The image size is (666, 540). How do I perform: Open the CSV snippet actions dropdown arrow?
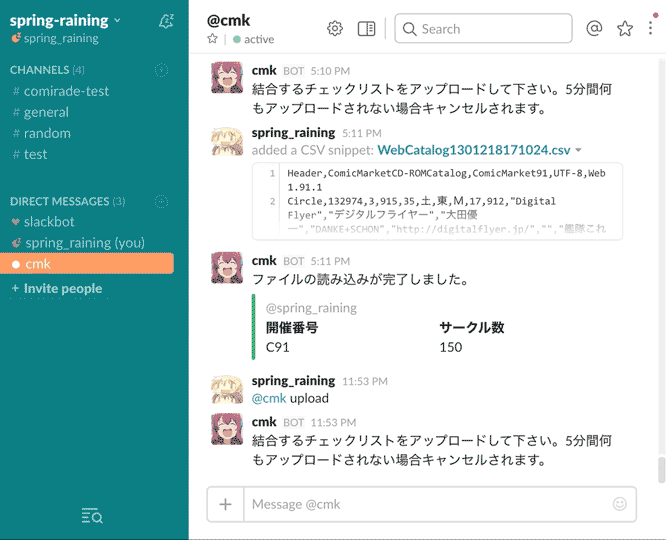pos(578,150)
